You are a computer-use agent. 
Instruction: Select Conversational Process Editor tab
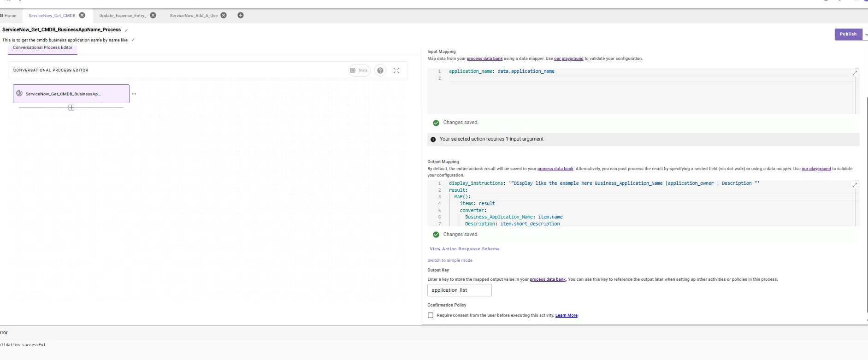point(42,47)
